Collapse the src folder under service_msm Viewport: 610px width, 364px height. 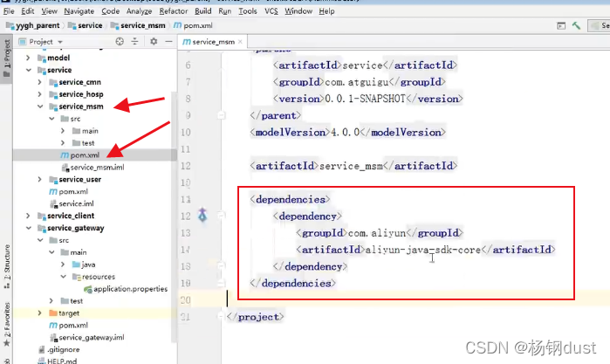point(51,119)
